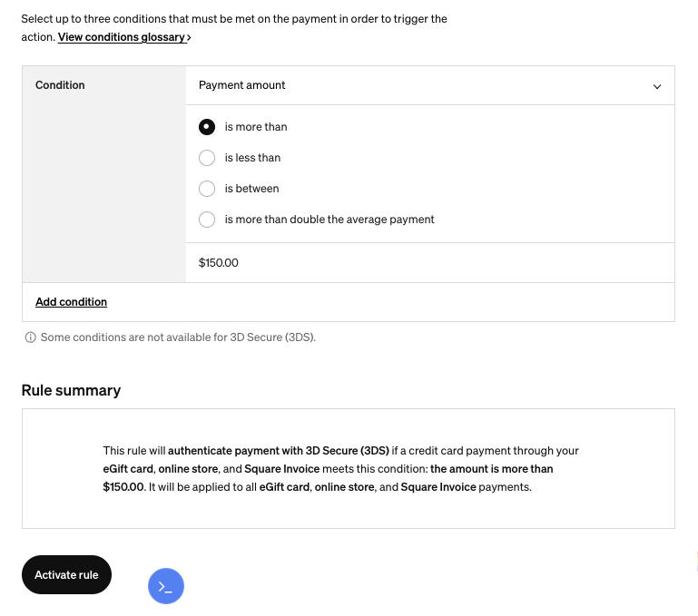
Task: Click the blue terminal prompt icon
Action: click(165, 586)
